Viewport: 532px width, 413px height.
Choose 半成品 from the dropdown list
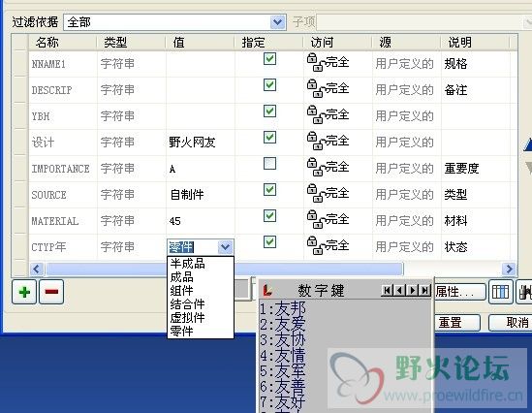187,264
